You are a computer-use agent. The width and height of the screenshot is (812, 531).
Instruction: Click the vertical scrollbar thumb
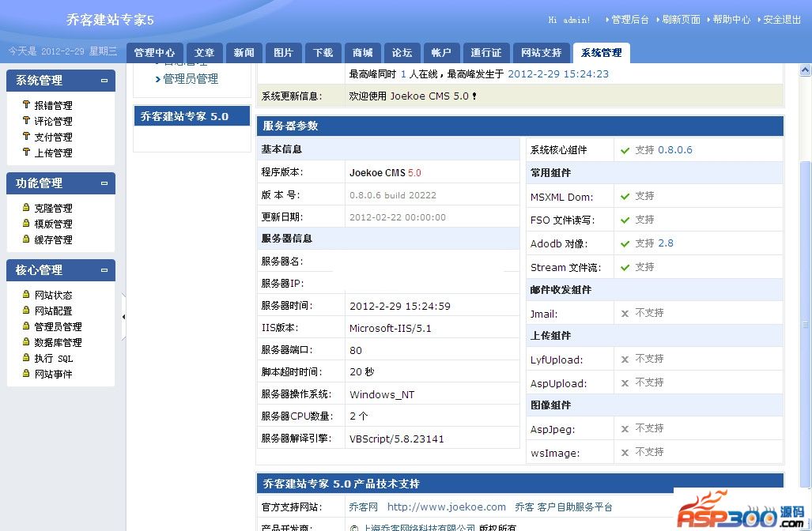coord(805,324)
